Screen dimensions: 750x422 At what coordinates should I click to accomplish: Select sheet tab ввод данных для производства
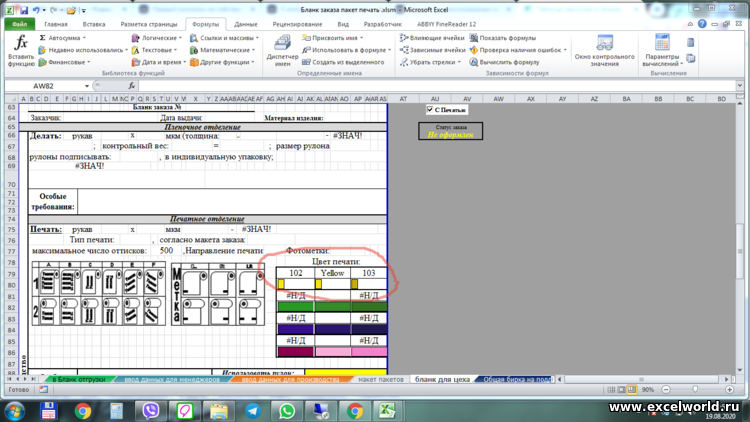click(290, 379)
